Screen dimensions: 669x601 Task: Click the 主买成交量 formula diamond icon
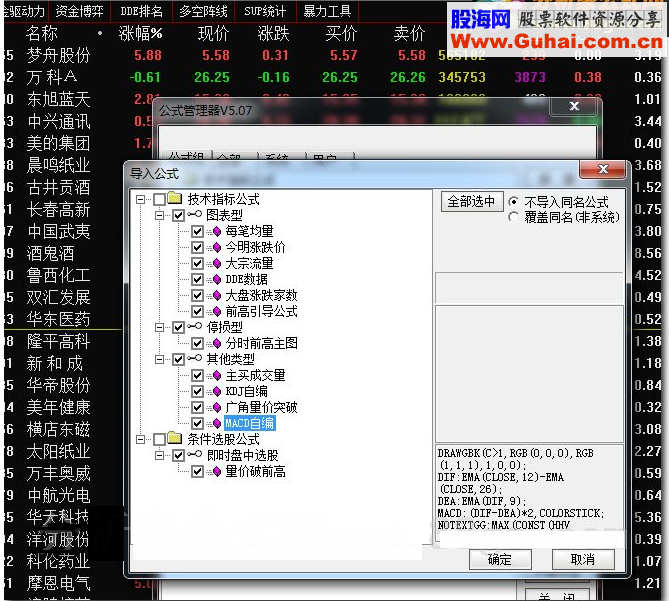click(x=217, y=375)
